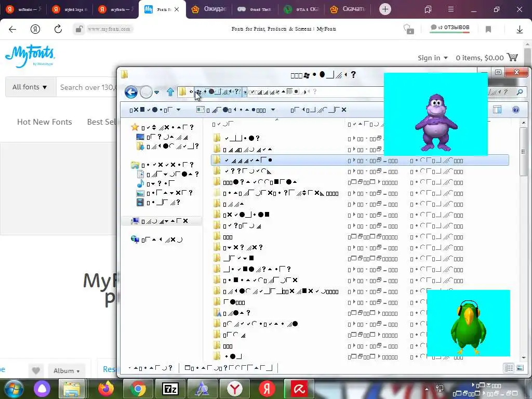Open the browser downloads arrow icon

click(x=520, y=29)
